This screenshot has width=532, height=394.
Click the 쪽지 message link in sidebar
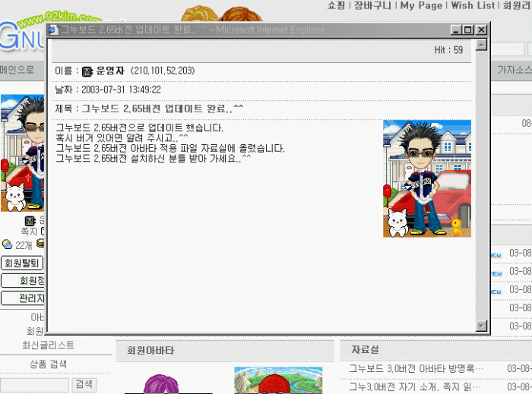[29, 232]
